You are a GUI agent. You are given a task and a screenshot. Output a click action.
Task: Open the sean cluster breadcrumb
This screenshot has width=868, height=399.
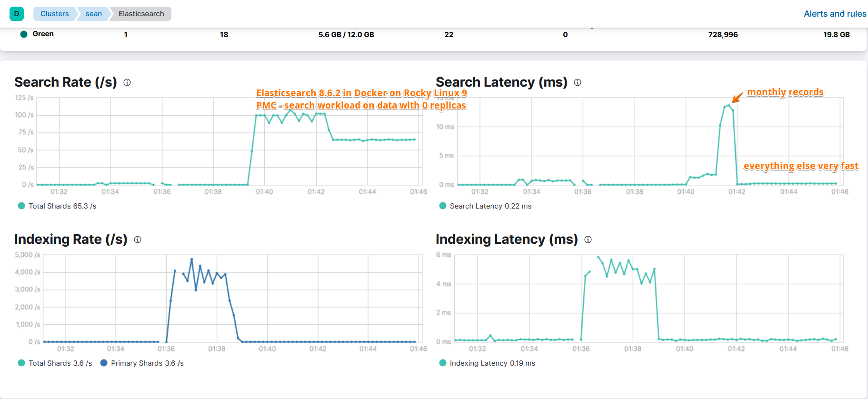pyautogui.click(x=93, y=14)
